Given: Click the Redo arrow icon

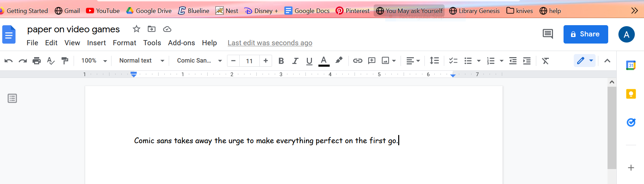Looking at the screenshot, I should click(23, 61).
